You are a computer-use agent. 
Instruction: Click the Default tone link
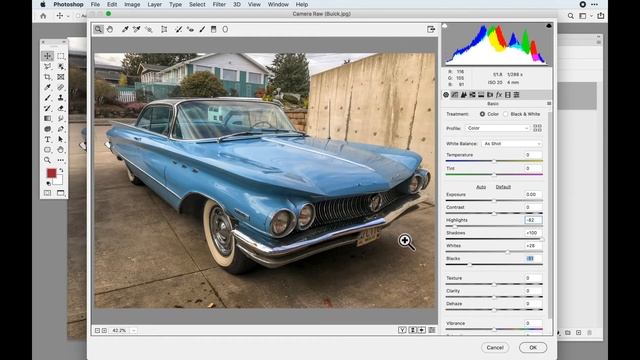click(x=503, y=187)
